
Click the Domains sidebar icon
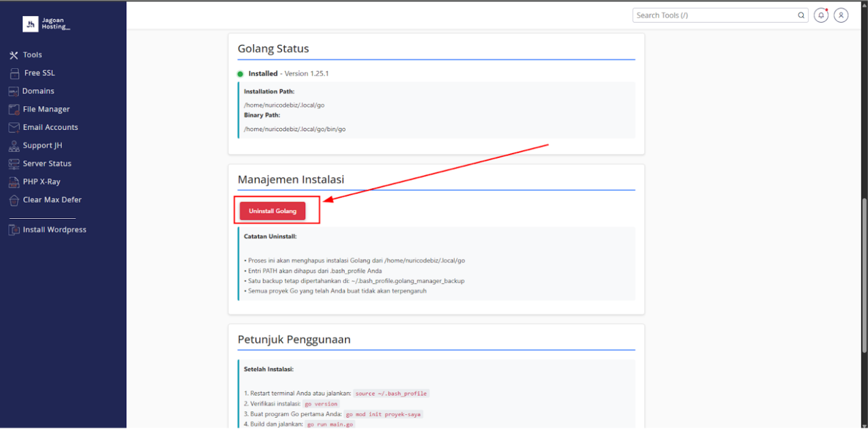(14, 91)
